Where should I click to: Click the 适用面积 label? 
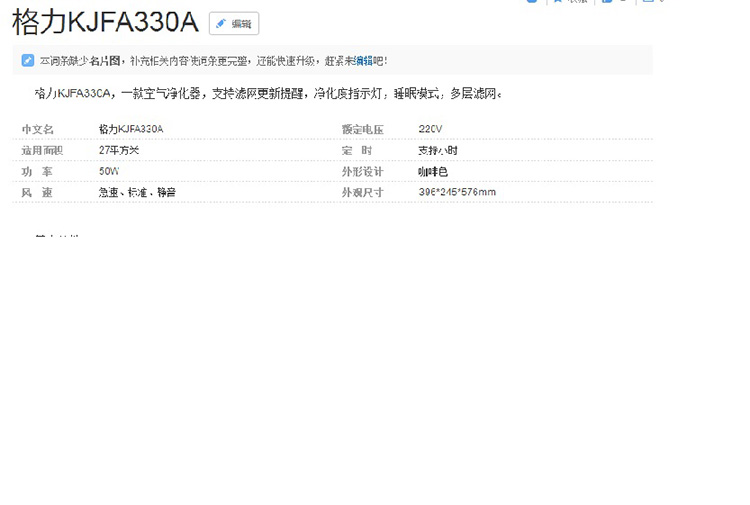[x=42, y=150]
